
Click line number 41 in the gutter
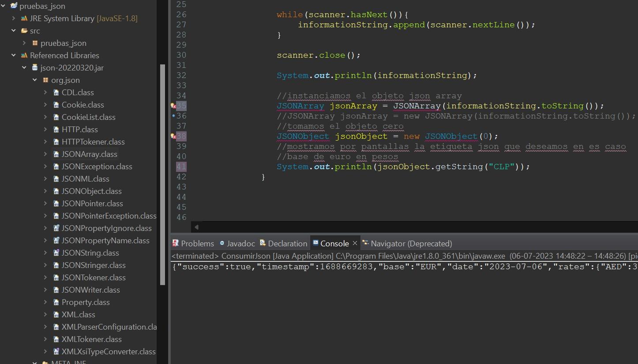click(181, 167)
